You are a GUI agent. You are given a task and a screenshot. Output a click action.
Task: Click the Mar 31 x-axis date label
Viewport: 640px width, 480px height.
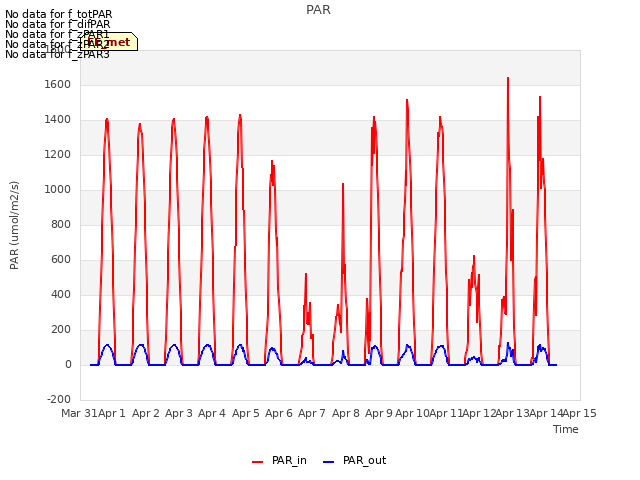(79, 413)
